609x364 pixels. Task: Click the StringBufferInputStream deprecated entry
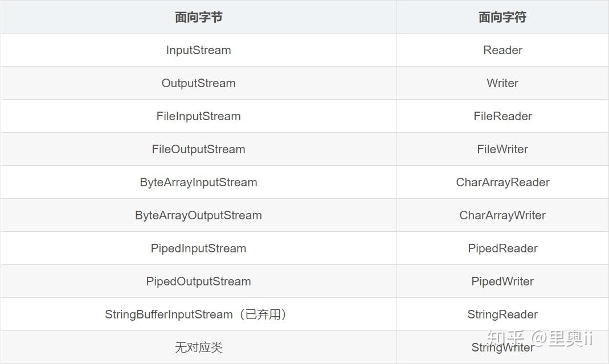(x=195, y=314)
